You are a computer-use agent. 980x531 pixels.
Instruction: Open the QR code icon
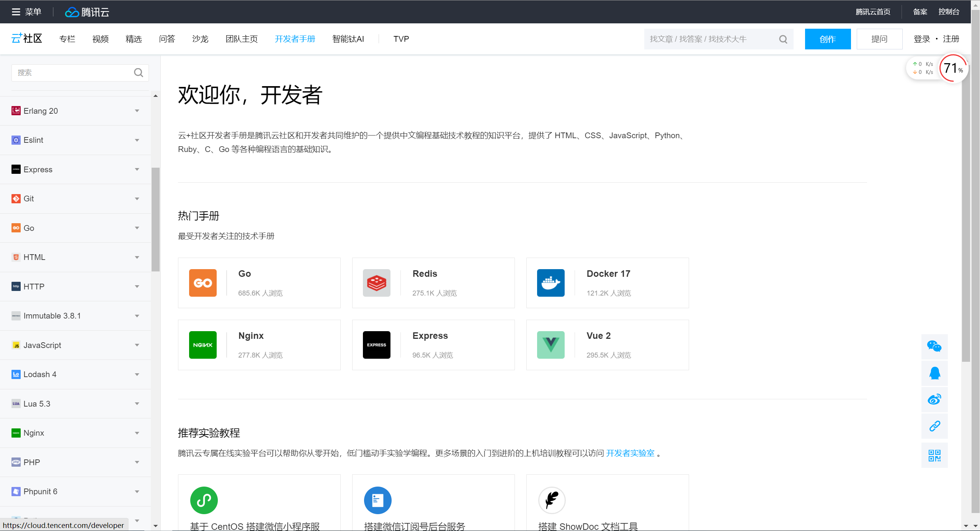tap(935, 455)
